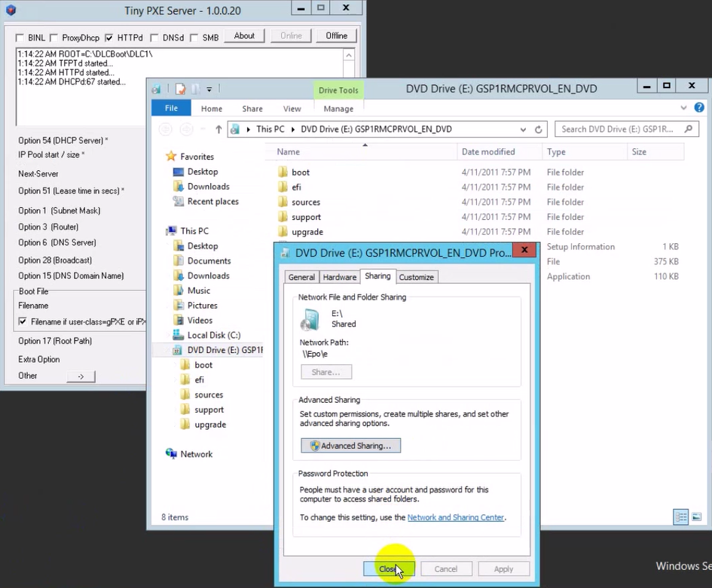Open the Customize Quick Access Toolbar dropdown
Image resolution: width=712 pixels, height=588 pixels.
click(209, 89)
